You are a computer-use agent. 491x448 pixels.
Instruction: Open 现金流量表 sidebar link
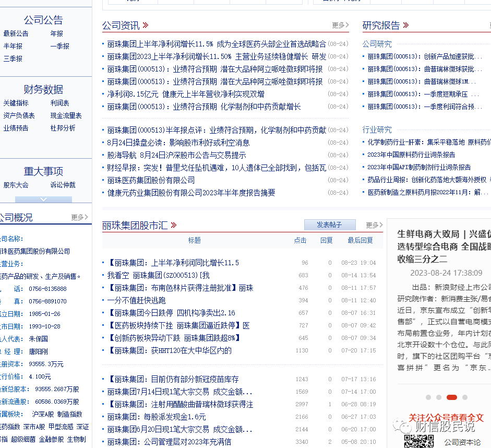[66, 115]
